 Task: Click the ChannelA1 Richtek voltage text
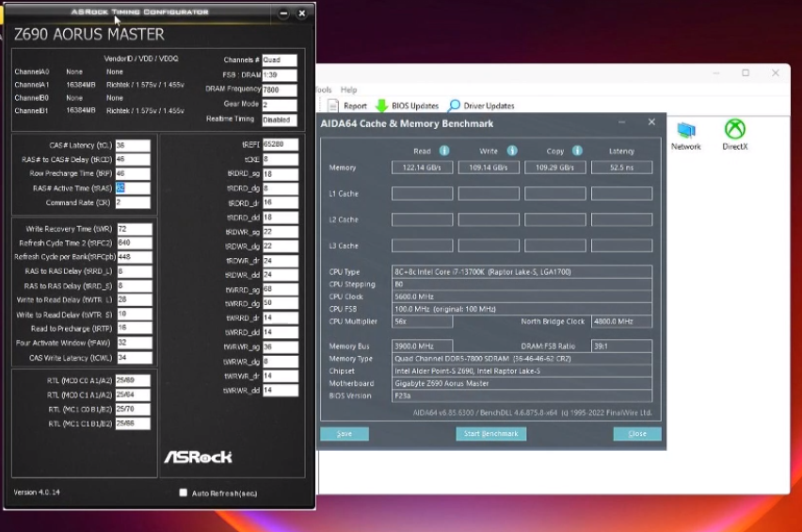145,85
